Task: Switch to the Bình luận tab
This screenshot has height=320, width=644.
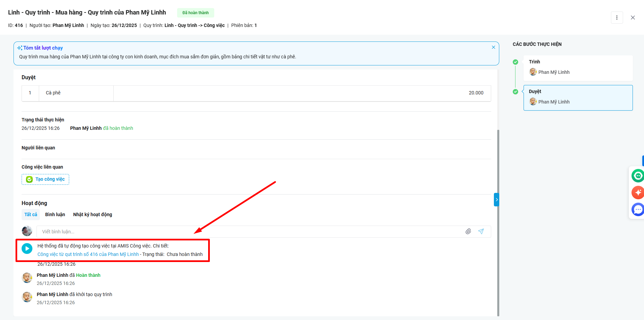Action: coord(55,214)
